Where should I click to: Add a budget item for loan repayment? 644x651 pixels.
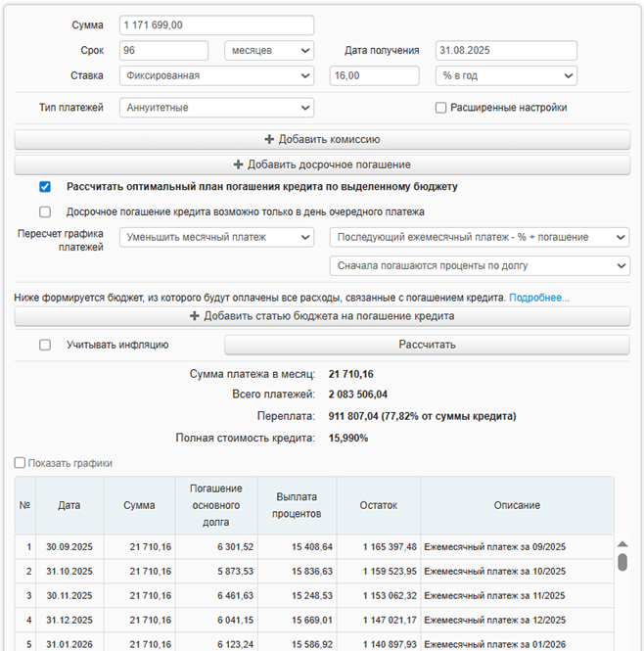coord(322,316)
